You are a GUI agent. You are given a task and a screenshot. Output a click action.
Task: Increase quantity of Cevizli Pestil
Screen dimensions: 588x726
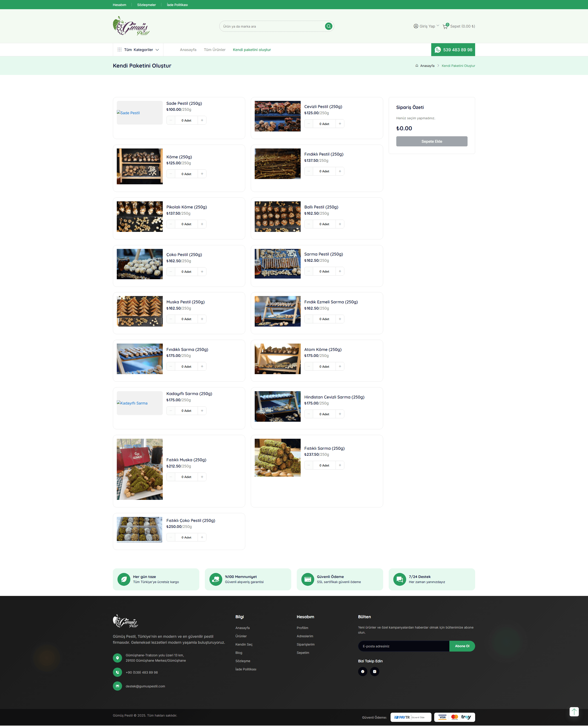(340, 124)
